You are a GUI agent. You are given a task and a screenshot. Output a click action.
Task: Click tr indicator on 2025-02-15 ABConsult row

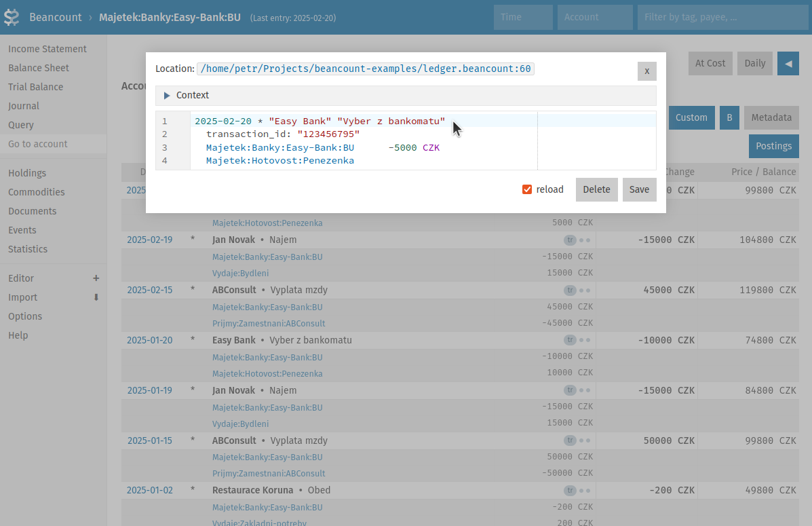click(570, 290)
